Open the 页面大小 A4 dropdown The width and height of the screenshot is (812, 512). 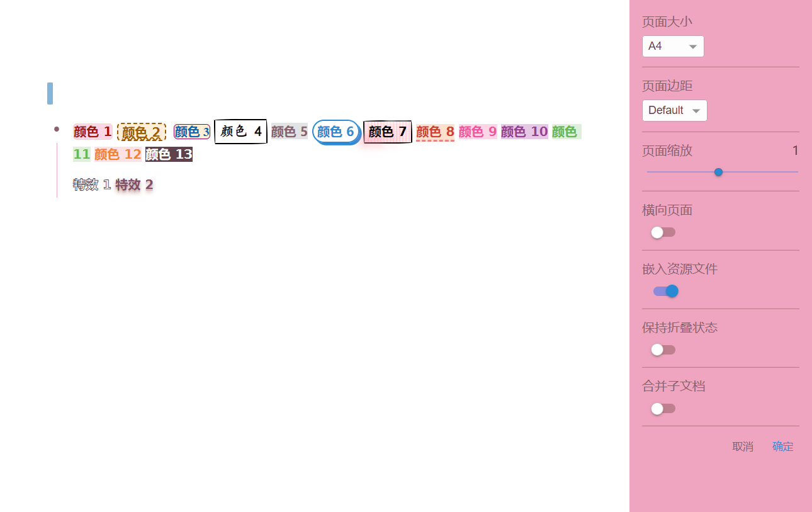tap(673, 47)
